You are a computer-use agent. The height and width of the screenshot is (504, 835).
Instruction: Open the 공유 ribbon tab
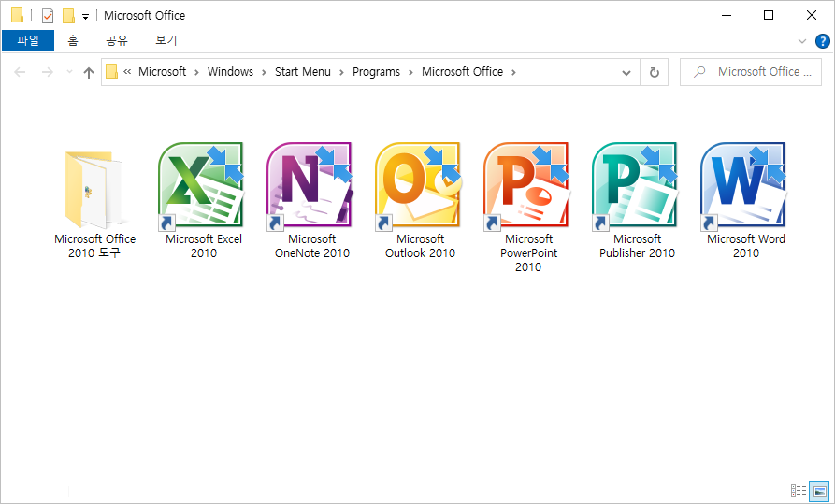click(x=117, y=40)
